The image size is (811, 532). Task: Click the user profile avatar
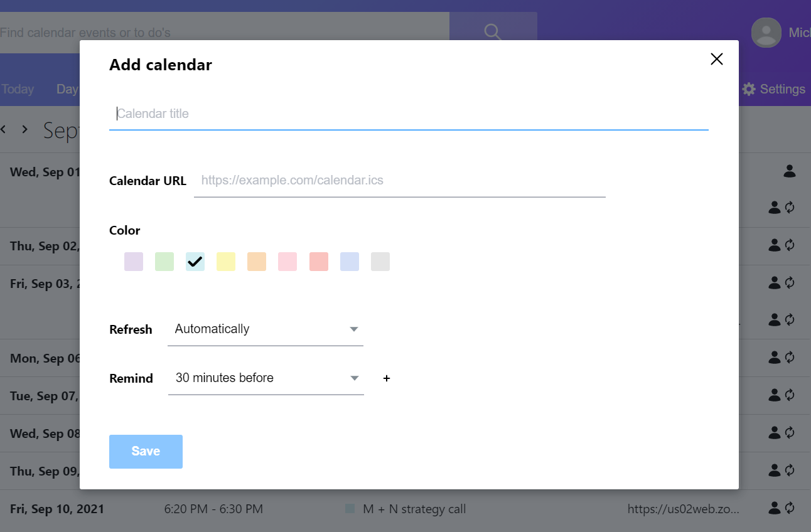766,32
